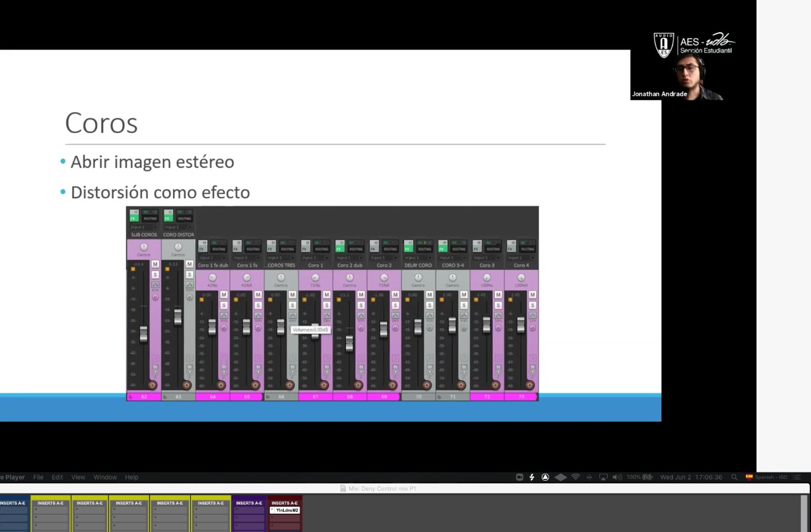Screen dimensions: 811x532
Task: Click the YlnLdnsM2 insert plugin slot
Action: pos(285,510)
